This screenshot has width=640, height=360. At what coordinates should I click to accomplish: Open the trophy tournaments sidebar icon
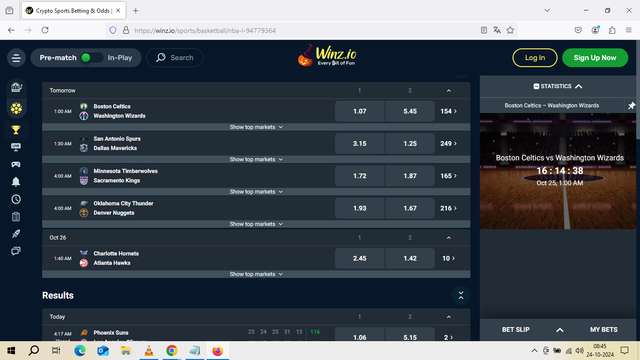pyautogui.click(x=16, y=130)
